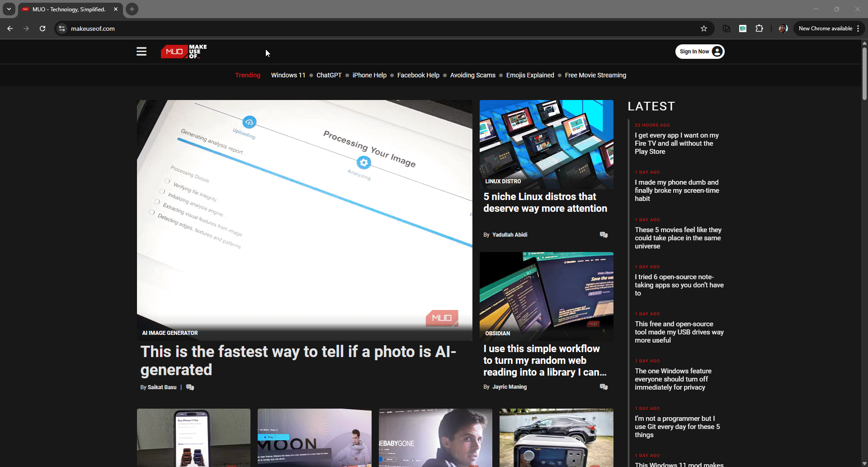Open the MOON movie thumbnail
868x467 pixels.
click(315, 438)
